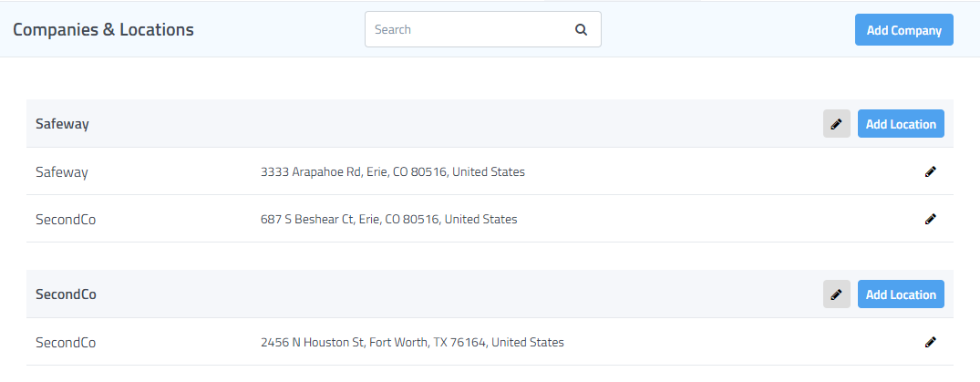
Task: Click the Safeway company header name
Action: point(62,124)
